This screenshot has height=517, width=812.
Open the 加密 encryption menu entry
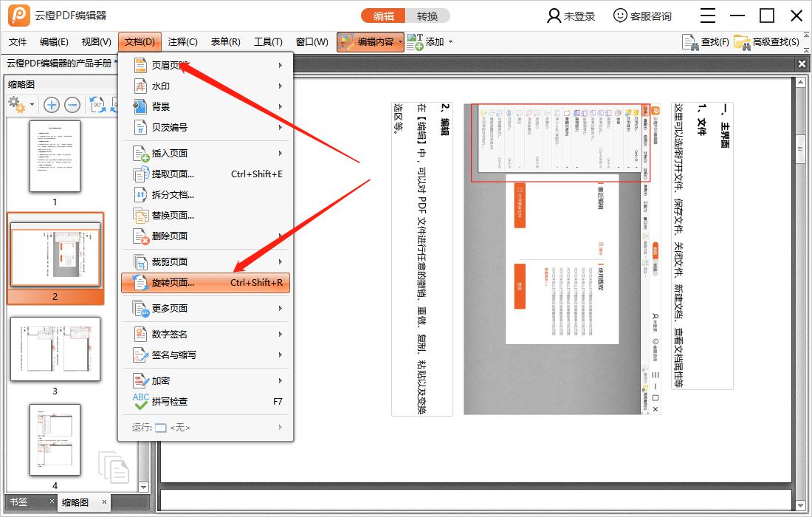(206, 381)
